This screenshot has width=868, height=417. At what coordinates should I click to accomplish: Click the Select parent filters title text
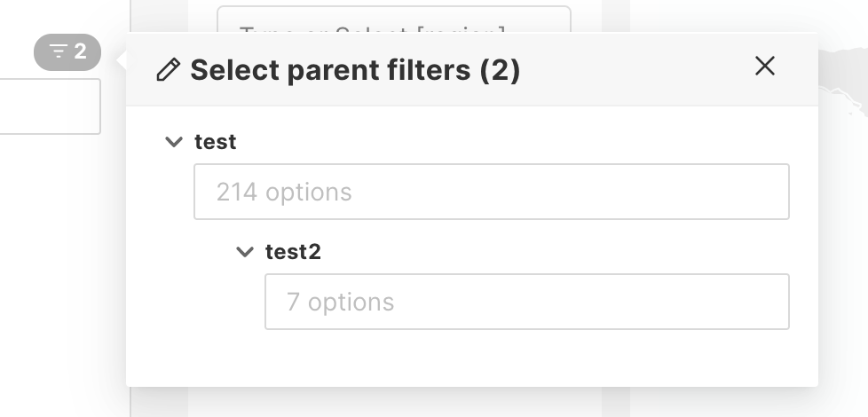(x=332, y=70)
